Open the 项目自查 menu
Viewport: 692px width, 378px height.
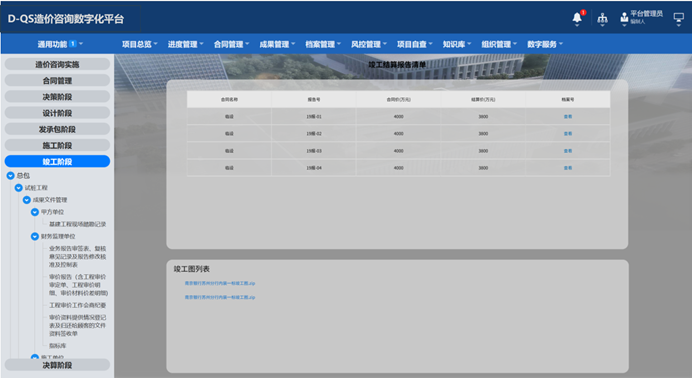415,44
